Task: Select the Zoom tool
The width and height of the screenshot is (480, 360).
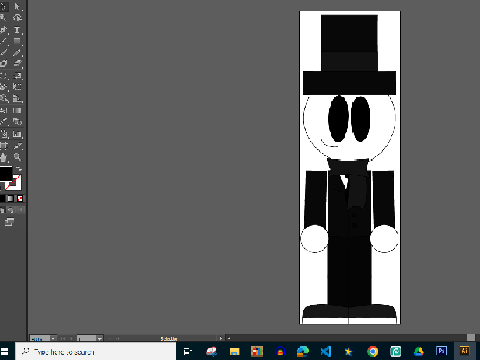Action: point(17,157)
